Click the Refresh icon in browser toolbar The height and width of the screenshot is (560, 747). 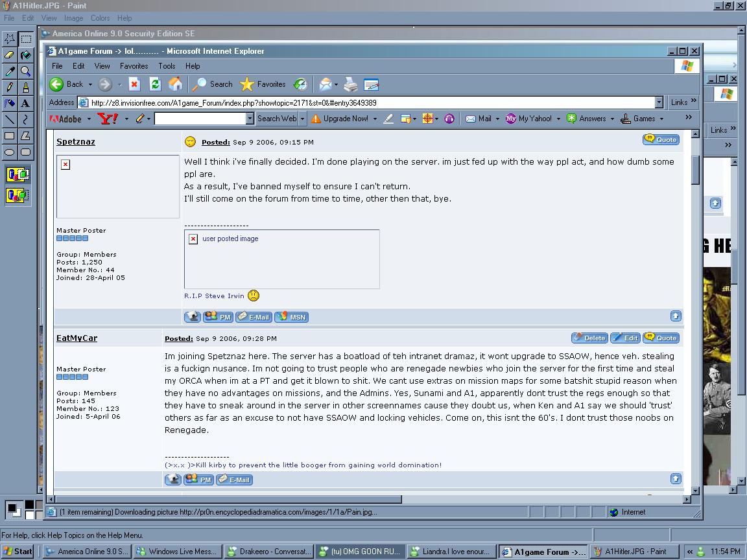tap(155, 84)
